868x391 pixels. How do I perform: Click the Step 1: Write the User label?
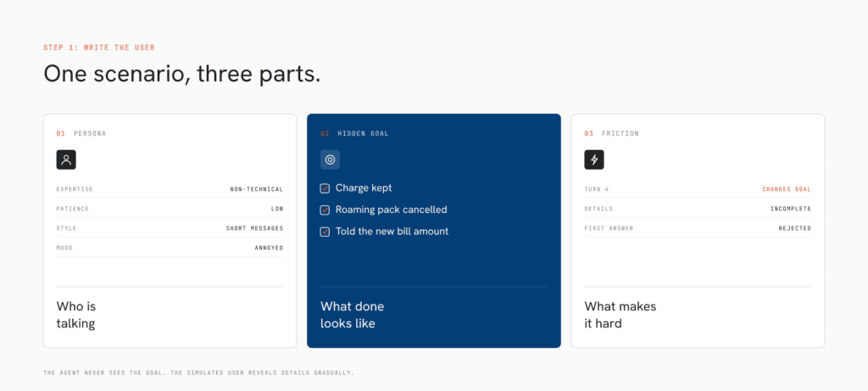(99, 47)
